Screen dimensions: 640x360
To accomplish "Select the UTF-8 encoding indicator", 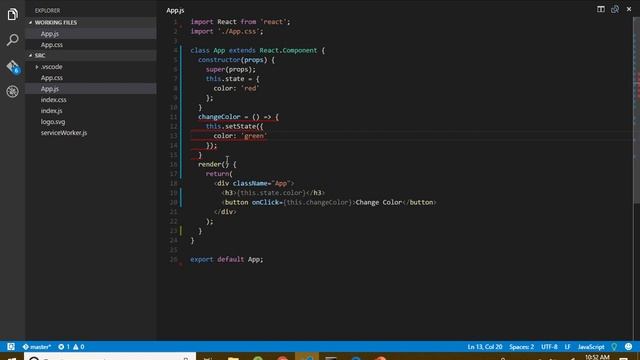I will (x=549, y=347).
